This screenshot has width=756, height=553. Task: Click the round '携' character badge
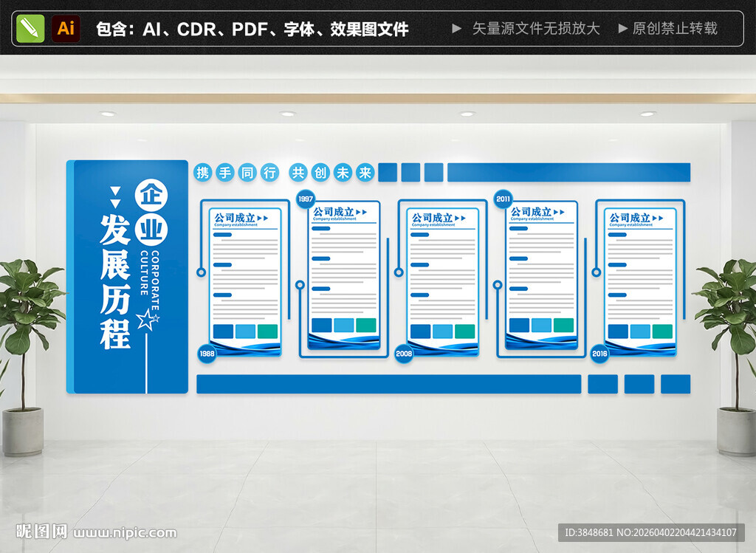(203, 173)
